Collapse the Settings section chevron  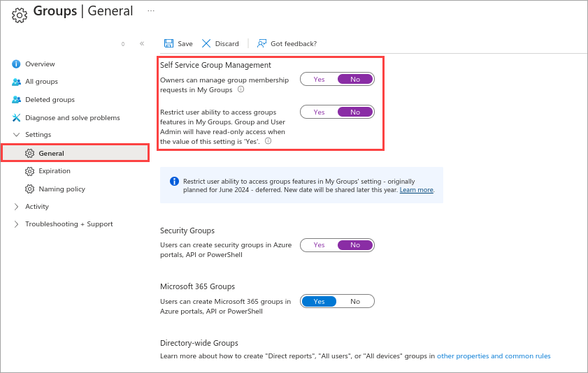pyautogui.click(x=16, y=134)
